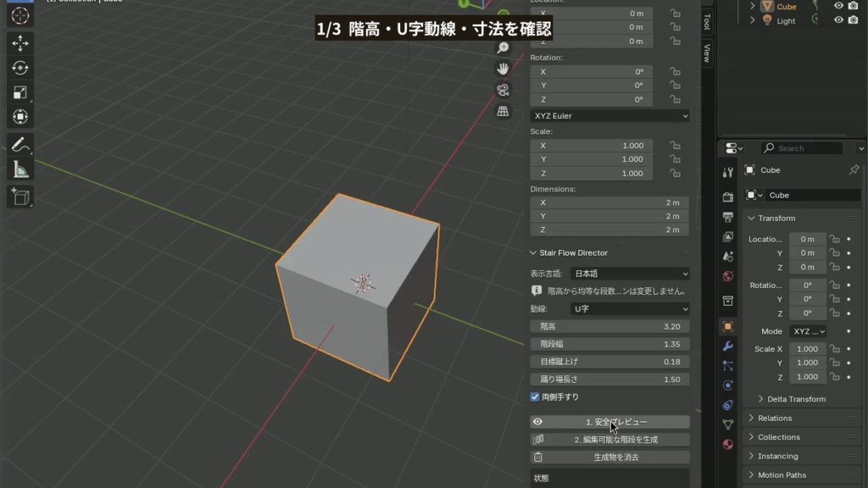The width and height of the screenshot is (868, 488).
Task: Open Material properties tab (red sphere)
Action: tap(728, 444)
